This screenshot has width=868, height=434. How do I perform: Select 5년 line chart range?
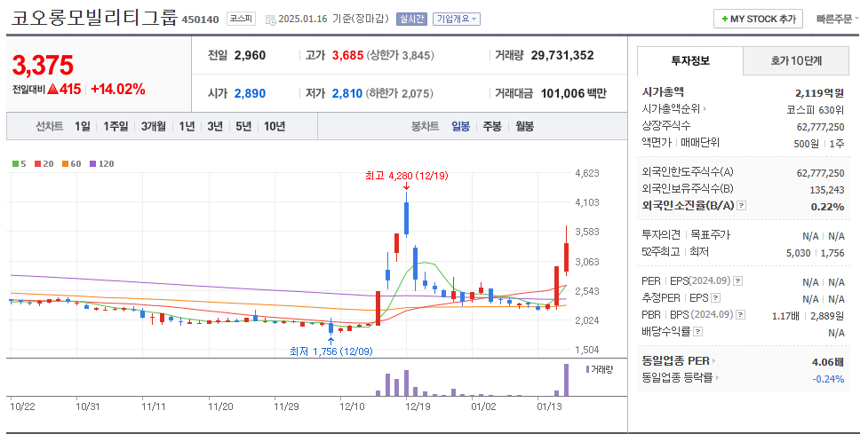point(243,127)
